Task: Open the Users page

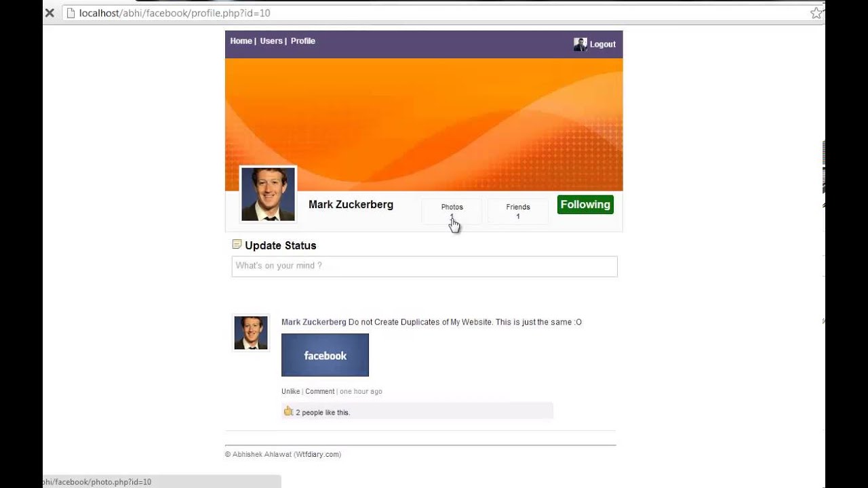Action: [271, 41]
